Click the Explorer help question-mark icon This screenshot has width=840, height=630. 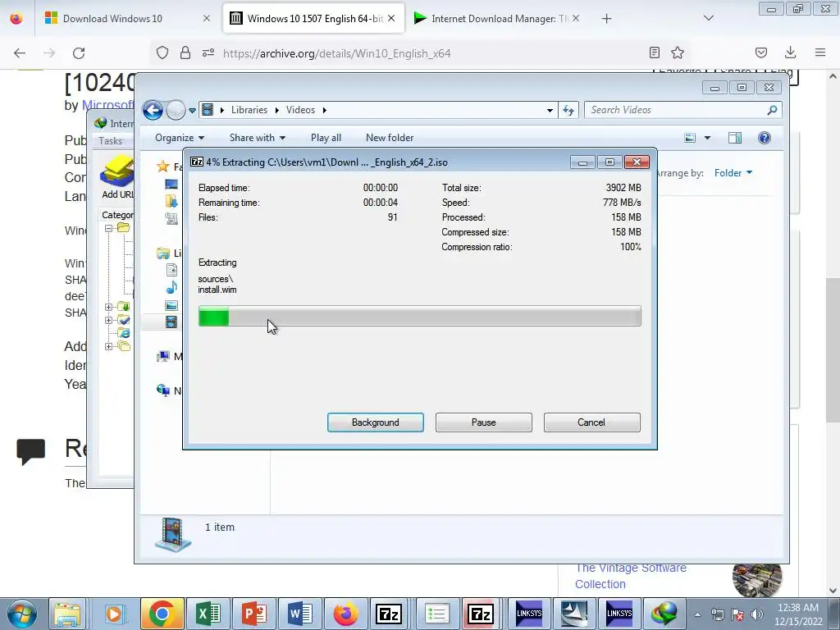(x=765, y=138)
